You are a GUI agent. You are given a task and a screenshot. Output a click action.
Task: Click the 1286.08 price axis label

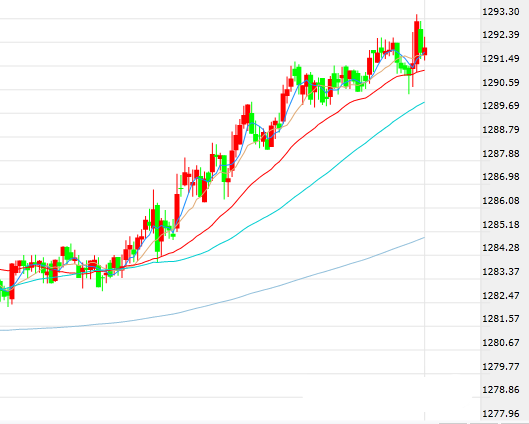point(501,201)
